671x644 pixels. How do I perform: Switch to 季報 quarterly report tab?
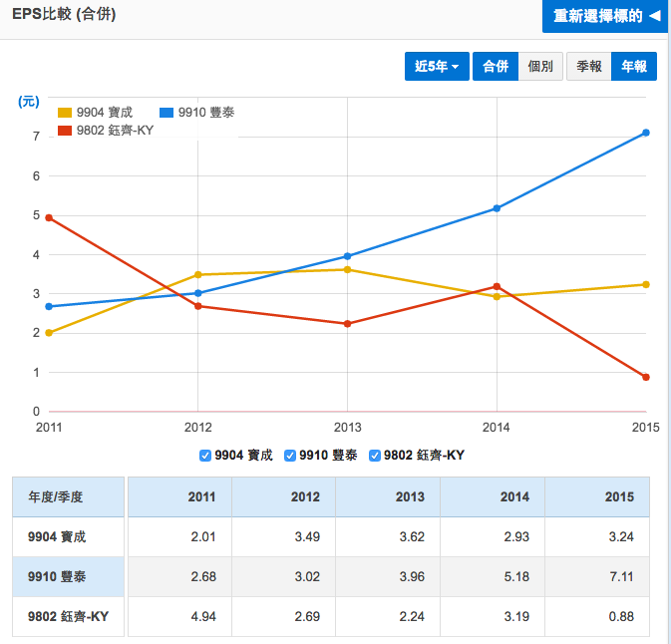click(x=588, y=66)
